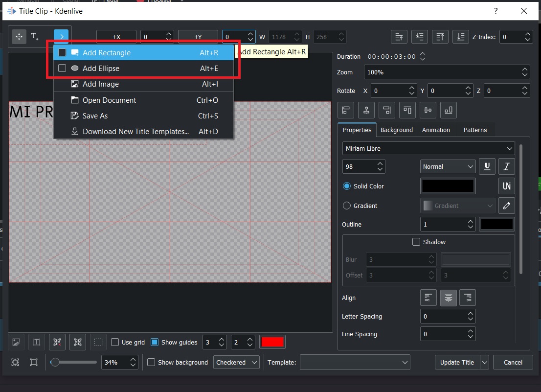Open the gradient editor pencil button

(x=507, y=206)
